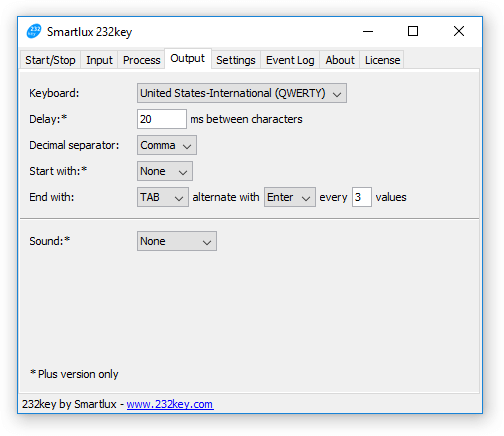Click the 'Keyboard:' label

point(54,93)
